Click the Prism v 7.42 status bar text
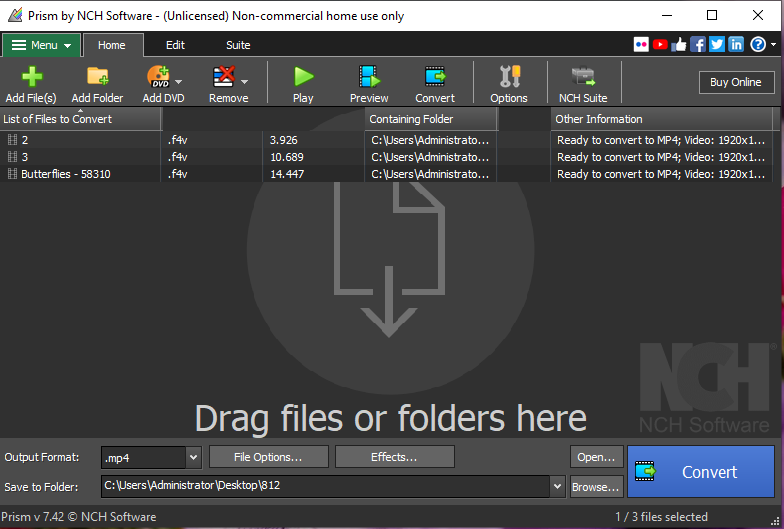The width and height of the screenshot is (784, 529). [78, 516]
